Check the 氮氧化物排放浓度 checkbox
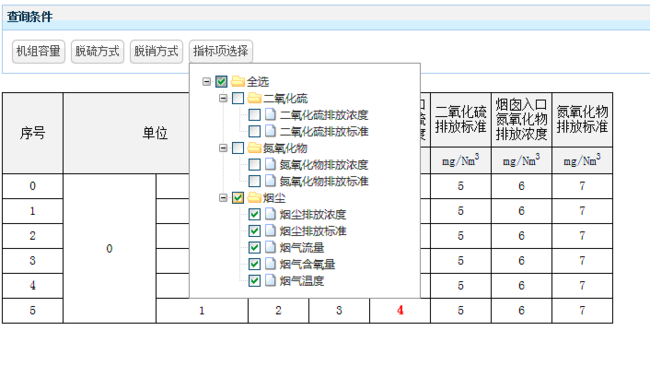Viewport: 650px width, 366px height. 255,165
